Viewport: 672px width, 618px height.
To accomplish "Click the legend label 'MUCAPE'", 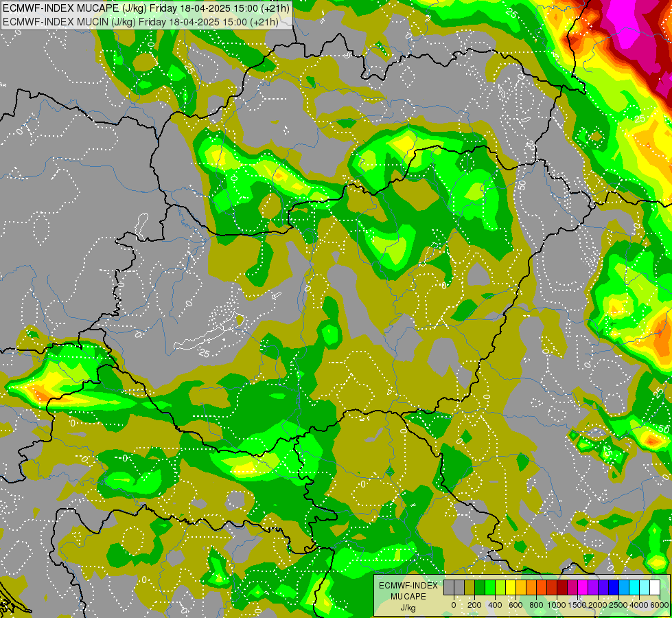I will tap(408, 597).
